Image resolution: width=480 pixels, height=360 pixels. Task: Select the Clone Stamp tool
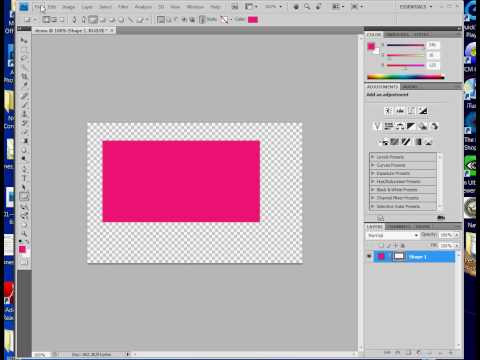(24, 114)
